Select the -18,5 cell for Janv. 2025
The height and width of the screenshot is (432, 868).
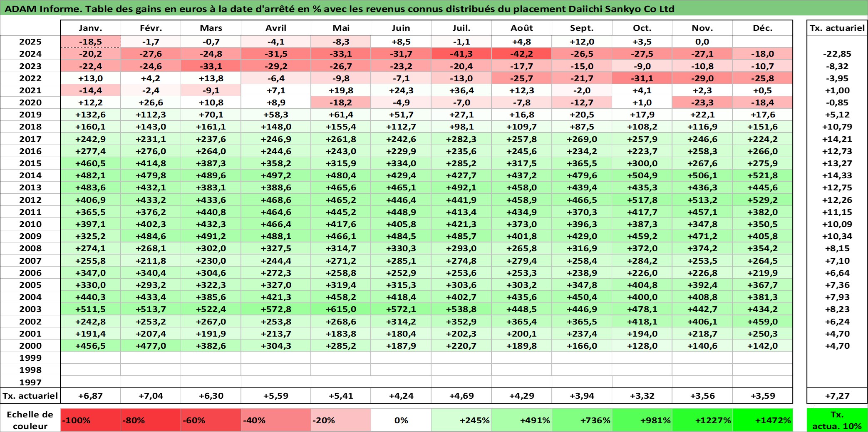[91, 42]
